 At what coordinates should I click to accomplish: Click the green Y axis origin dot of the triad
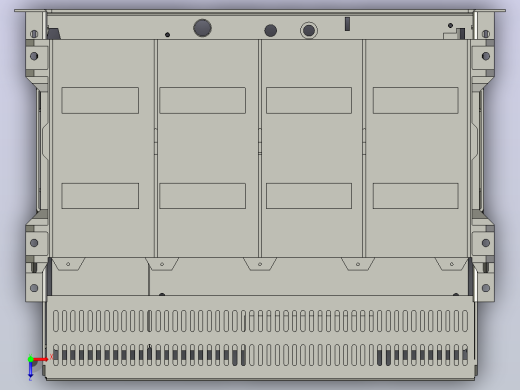coord(31,359)
